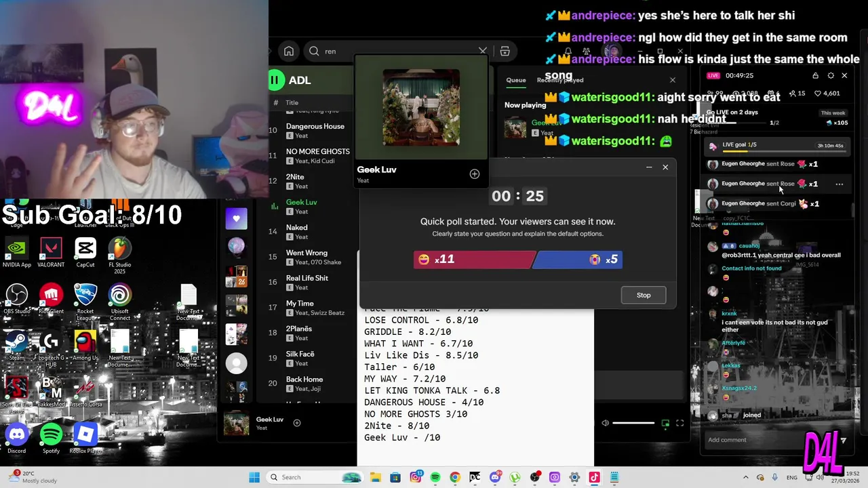The width and height of the screenshot is (868, 488).
Task: Open Spotify Browse icon next to search
Action: (x=505, y=51)
